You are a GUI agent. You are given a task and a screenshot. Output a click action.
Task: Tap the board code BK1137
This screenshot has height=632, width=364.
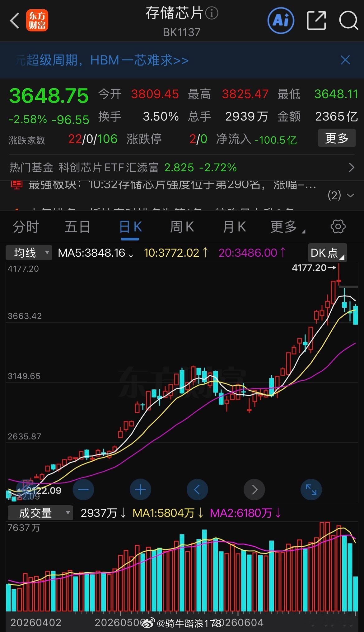coord(182,32)
